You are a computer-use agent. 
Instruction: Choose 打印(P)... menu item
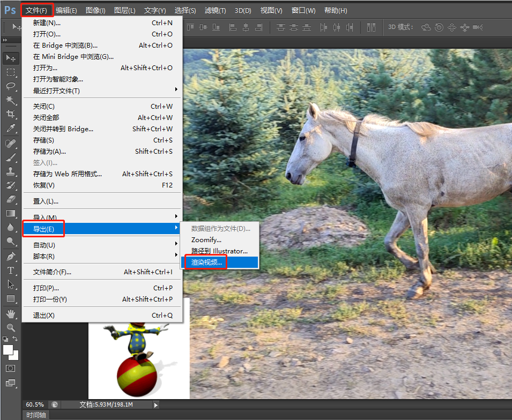tap(101, 288)
